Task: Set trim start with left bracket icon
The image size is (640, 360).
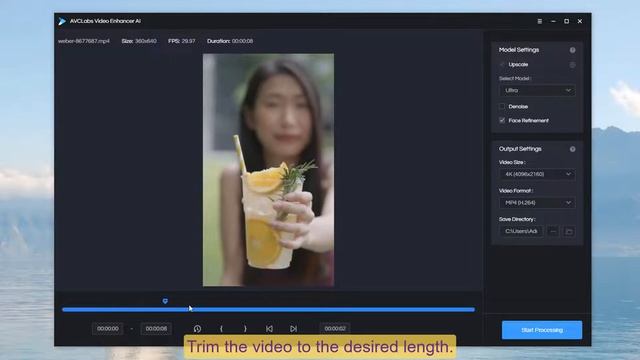Action: [221, 329]
